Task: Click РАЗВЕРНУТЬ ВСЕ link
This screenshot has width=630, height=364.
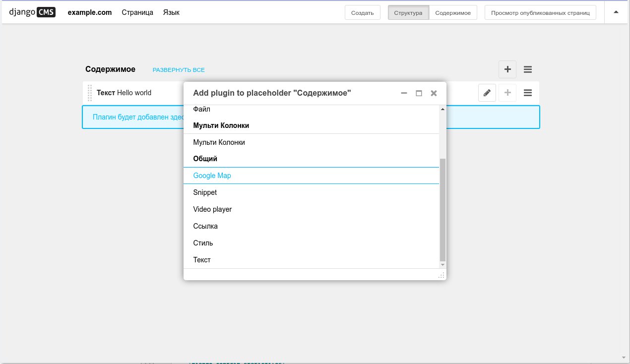Action: 179,70
